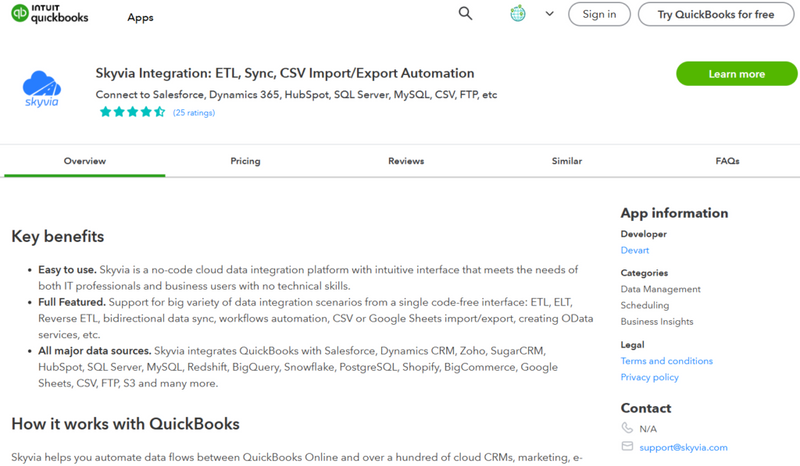
Task: Open the search magnifier icon
Action: click(x=465, y=13)
